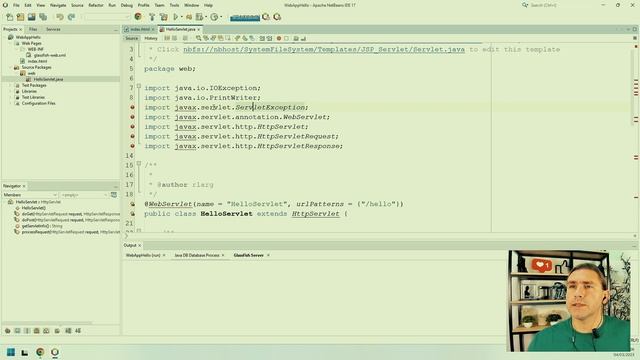Click the green Run Project icon

coord(176,17)
